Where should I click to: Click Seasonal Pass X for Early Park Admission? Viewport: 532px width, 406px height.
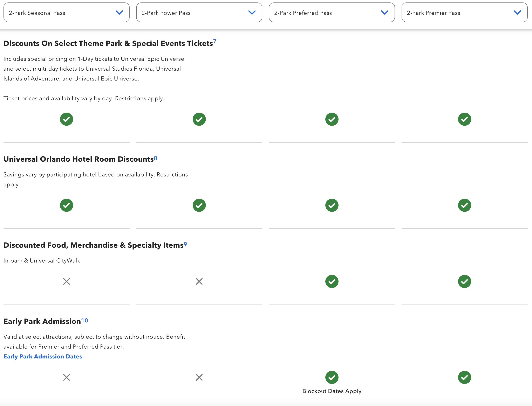point(67,377)
